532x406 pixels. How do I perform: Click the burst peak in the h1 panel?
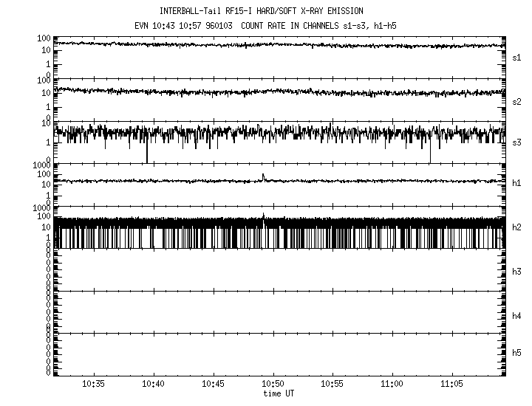click(x=263, y=176)
